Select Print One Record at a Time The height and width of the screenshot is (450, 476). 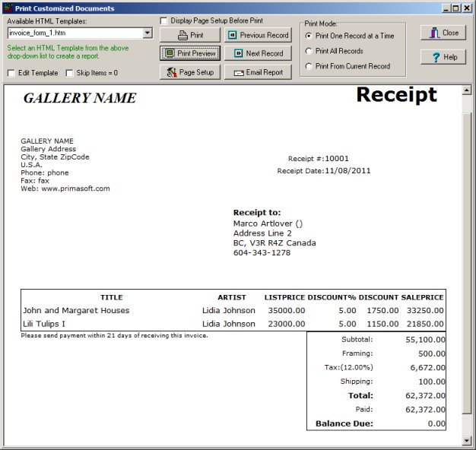click(x=309, y=36)
